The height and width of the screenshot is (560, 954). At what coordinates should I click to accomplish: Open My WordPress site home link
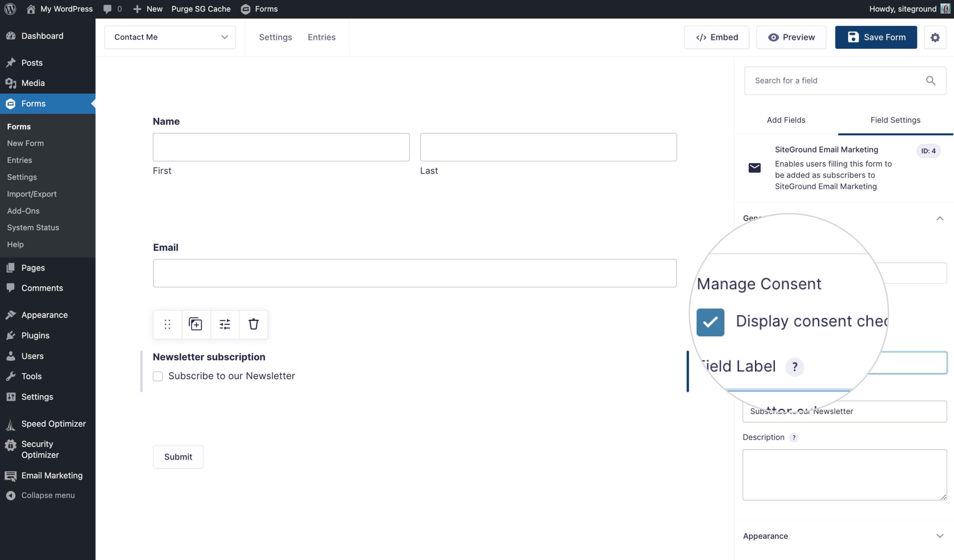click(60, 9)
